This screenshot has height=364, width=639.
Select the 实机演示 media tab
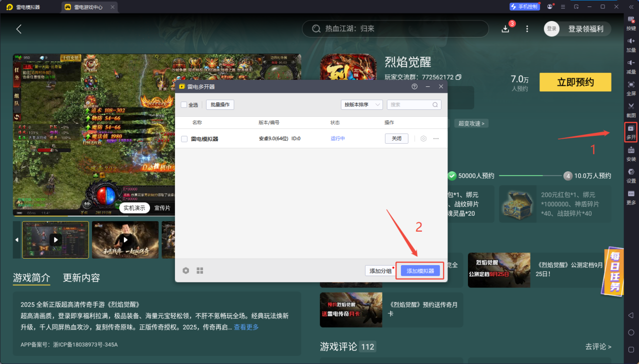click(x=134, y=208)
